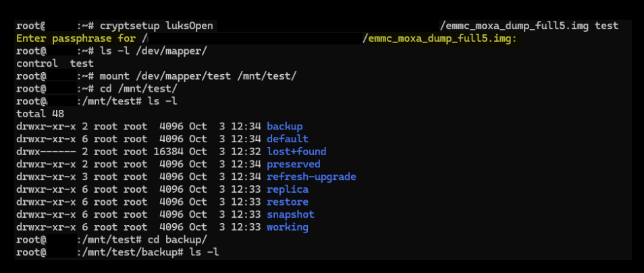Click the blue backup directory name
644x273 pixels.
(284, 126)
